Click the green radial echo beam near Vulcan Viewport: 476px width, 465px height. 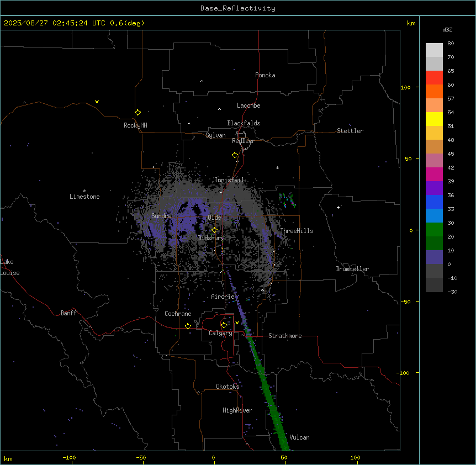click(x=270, y=398)
